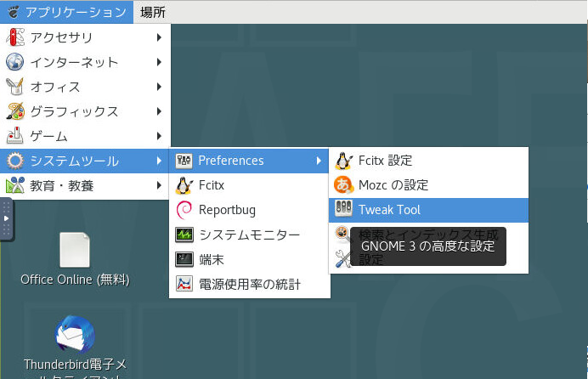Open Fcitx 設定 entry
Screen dimensions: 588x379
(428, 161)
